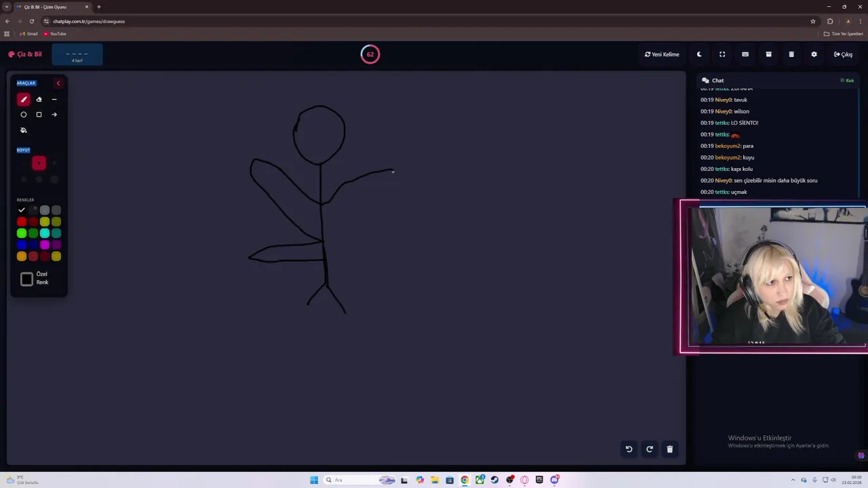This screenshot has width=868, height=488.
Task: Pick the magenta color swatch
Action: click(x=45, y=245)
